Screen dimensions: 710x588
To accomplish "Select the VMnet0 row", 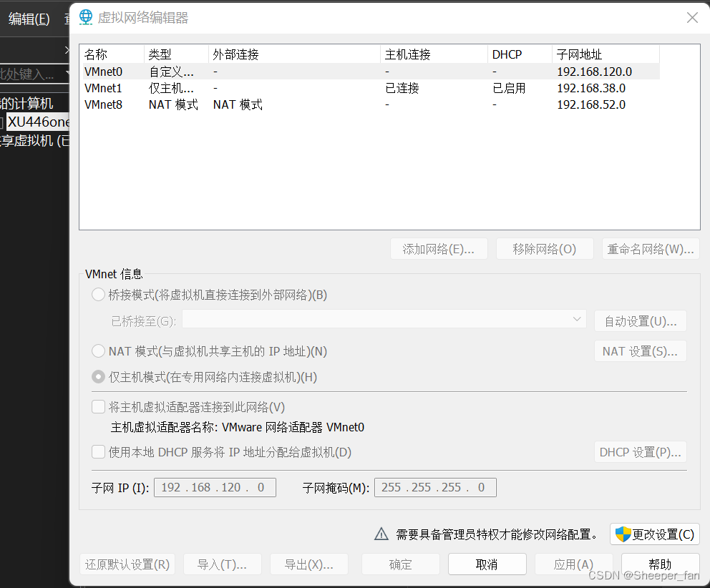I will pyautogui.click(x=371, y=72).
